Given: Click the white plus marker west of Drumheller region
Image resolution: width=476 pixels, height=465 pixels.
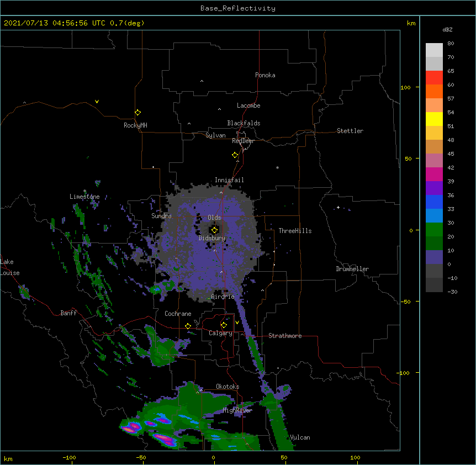Looking at the screenshot, I should 338,208.
